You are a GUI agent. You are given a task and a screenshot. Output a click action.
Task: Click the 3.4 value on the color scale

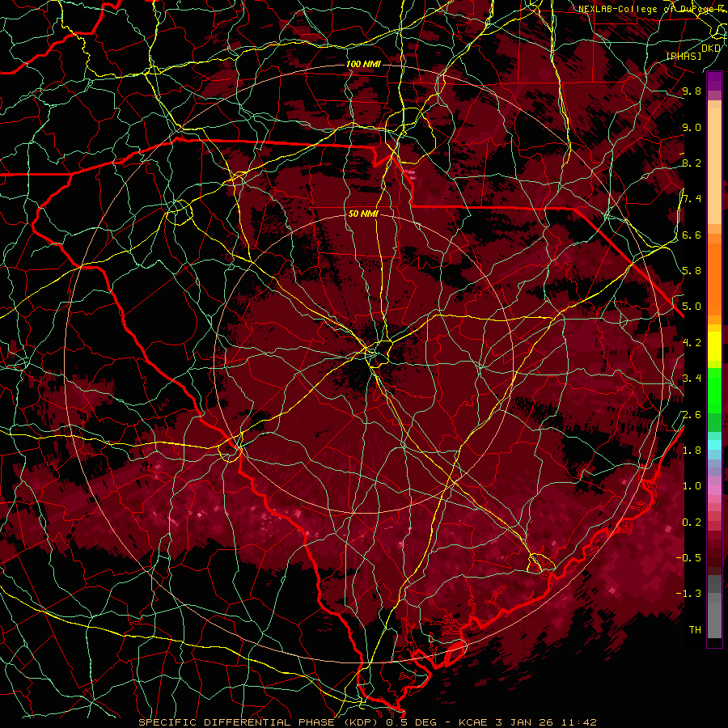tap(692, 379)
